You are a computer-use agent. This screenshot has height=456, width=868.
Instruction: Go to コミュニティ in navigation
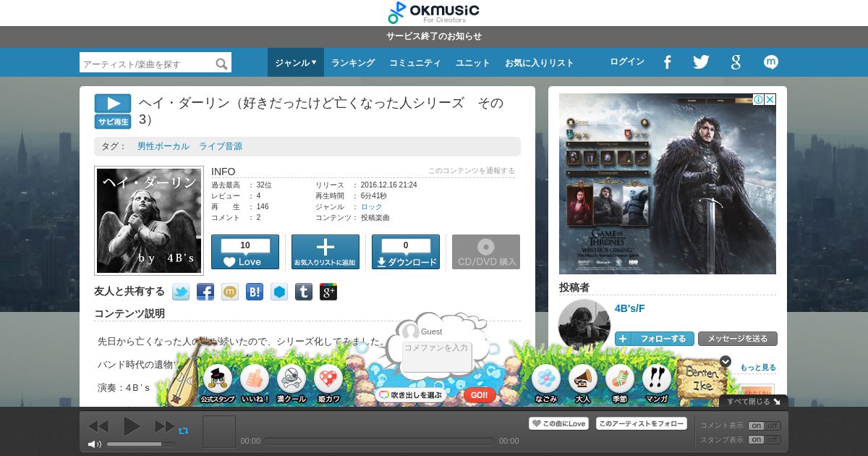(x=415, y=63)
